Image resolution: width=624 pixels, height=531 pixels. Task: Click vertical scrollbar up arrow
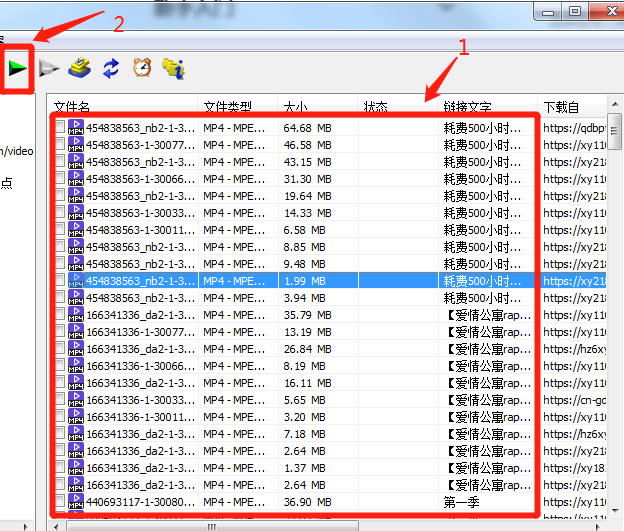tap(615, 104)
